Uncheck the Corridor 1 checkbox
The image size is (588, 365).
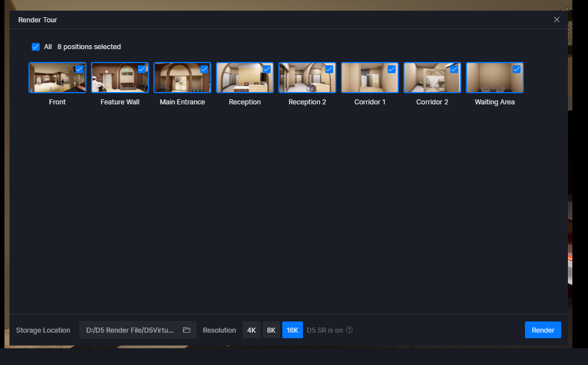(392, 69)
